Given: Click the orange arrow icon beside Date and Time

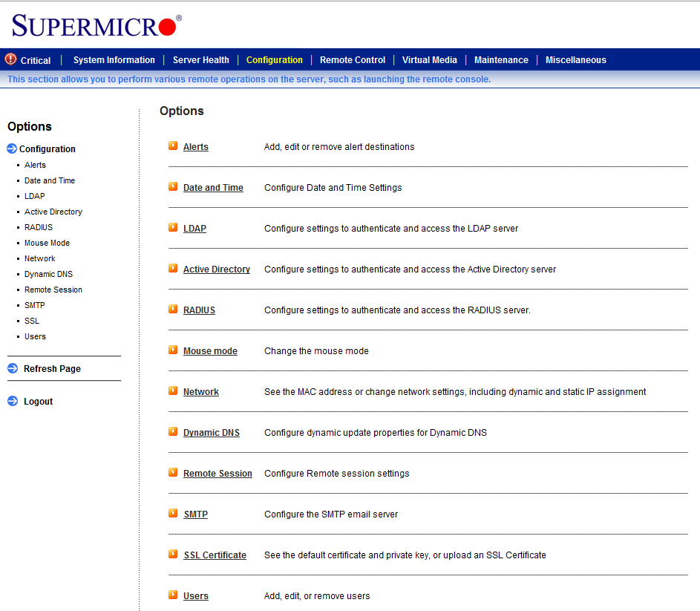Looking at the screenshot, I should pyautogui.click(x=173, y=186).
